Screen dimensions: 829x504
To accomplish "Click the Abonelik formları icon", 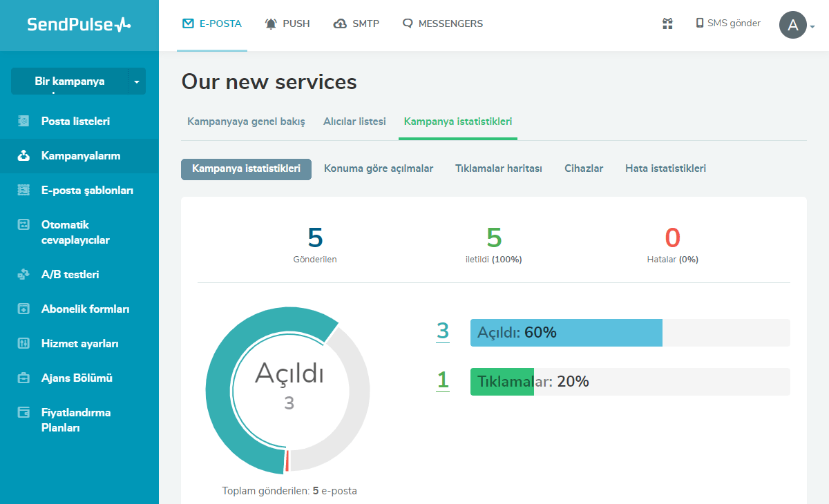I will click(x=23, y=309).
